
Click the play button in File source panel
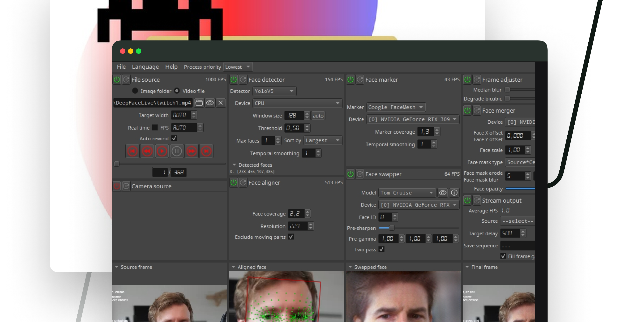coord(162,151)
